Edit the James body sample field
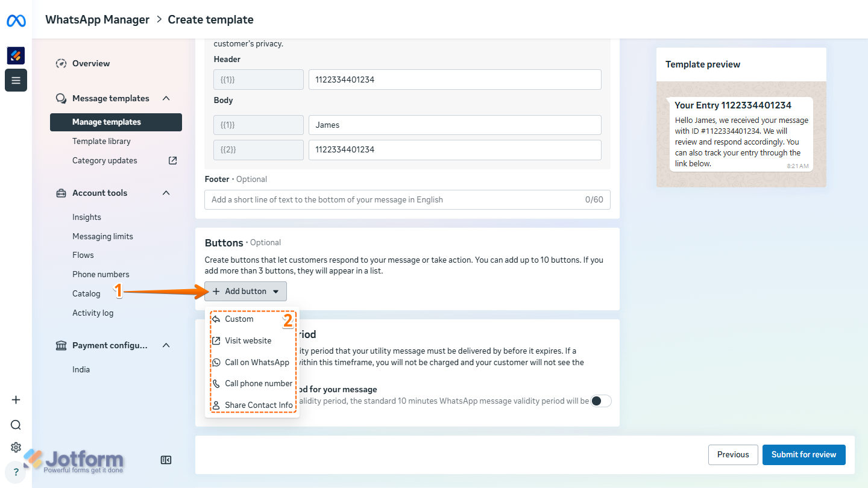868x488 pixels. [x=455, y=125]
